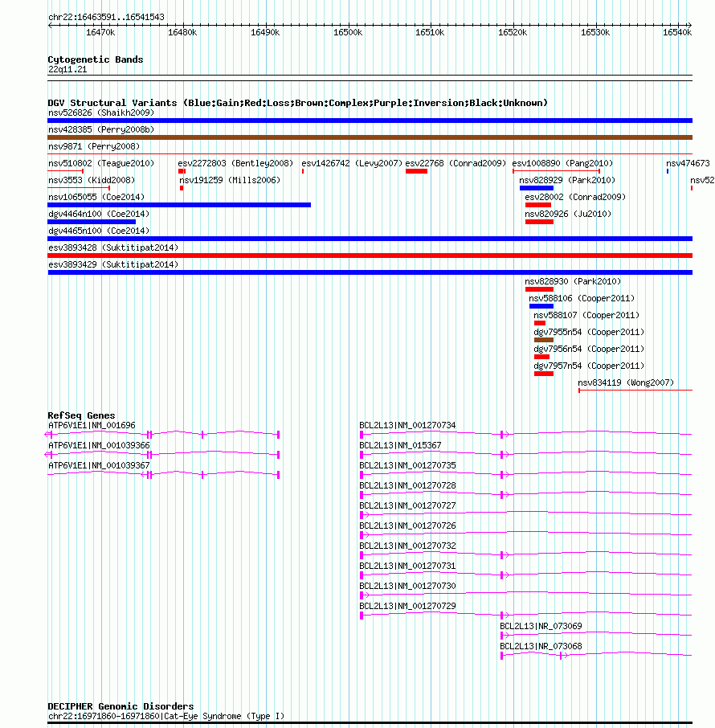The width and height of the screenshot is (715, 728).
Task: Click the RefSeq Genes track title
Action: [81, 415]
